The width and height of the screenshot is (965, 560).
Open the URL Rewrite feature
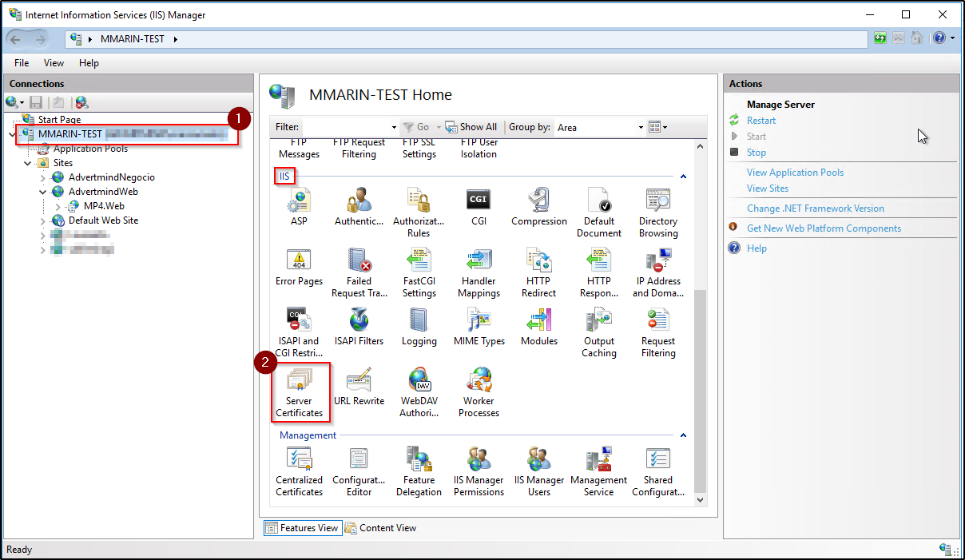point(359,387)
